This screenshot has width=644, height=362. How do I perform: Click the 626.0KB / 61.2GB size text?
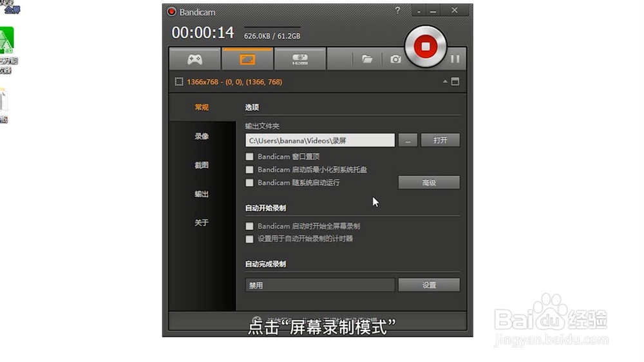(x=272, y=36)
